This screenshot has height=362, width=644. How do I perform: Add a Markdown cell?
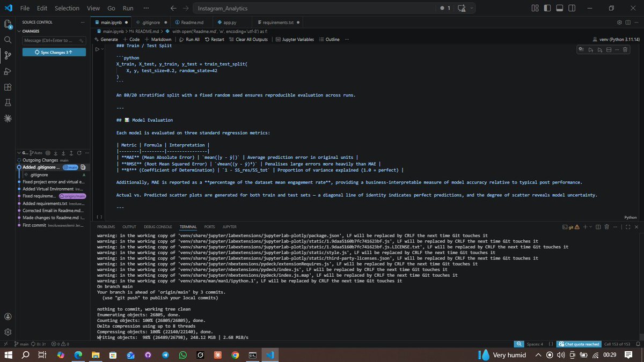pyautogui.click(x=157, y=39)
